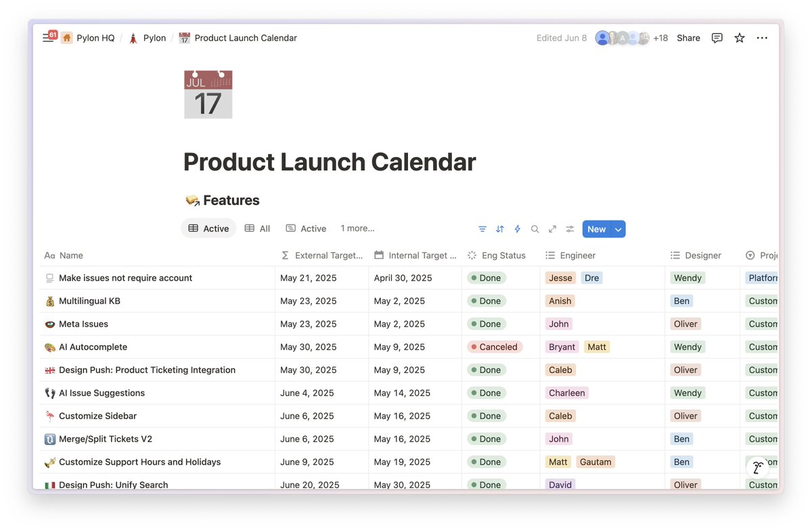The width and height of the screenshot is (812, 531).
Task: Click the calendar icon in the breadcrumb
Action: click(x=185, y=38)
